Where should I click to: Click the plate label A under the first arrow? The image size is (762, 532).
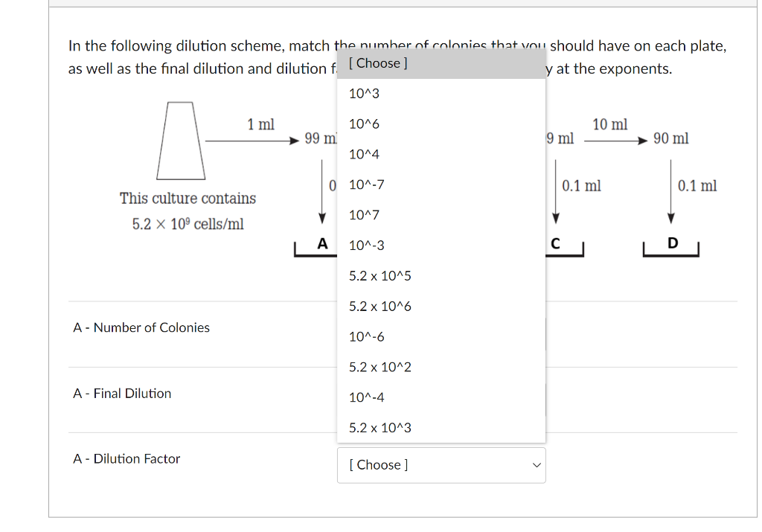[x=322, y=243]
